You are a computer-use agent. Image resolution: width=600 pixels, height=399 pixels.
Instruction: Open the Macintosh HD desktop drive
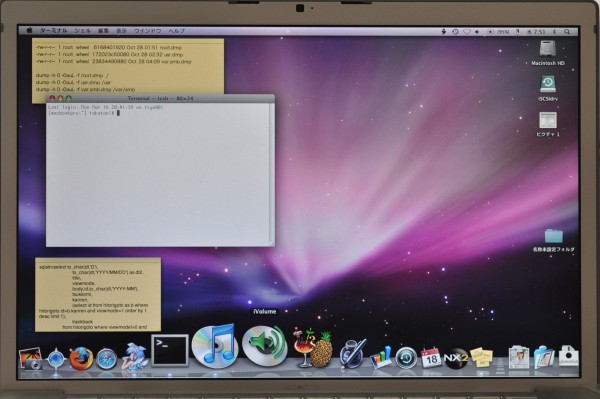tap(548, 53)
